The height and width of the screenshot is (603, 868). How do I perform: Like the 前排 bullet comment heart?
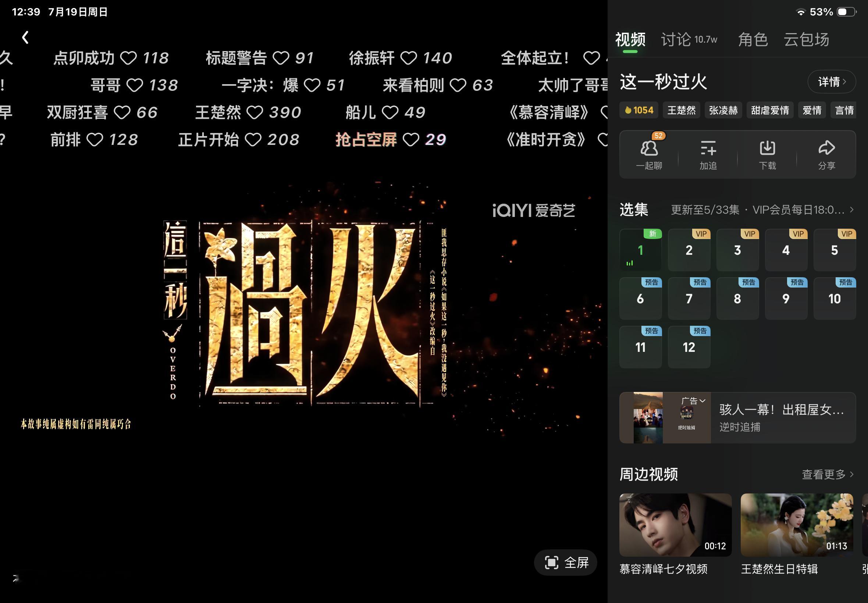click(95, 140)
